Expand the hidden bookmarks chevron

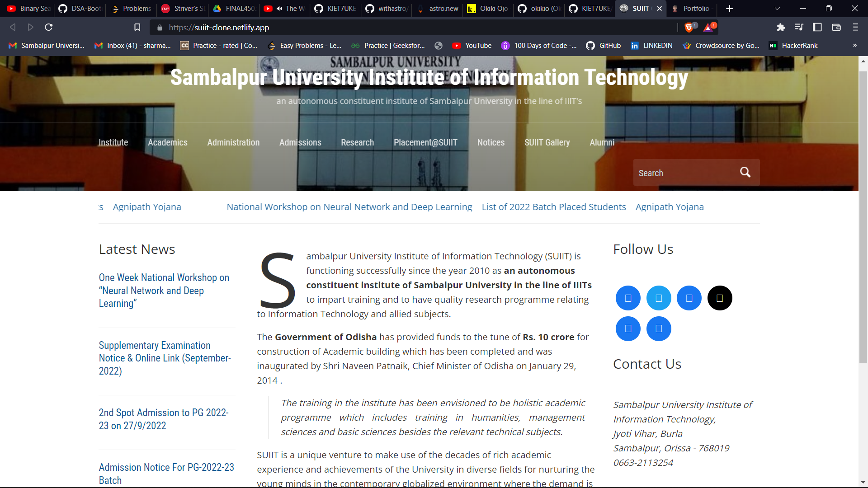pos(855,45)
